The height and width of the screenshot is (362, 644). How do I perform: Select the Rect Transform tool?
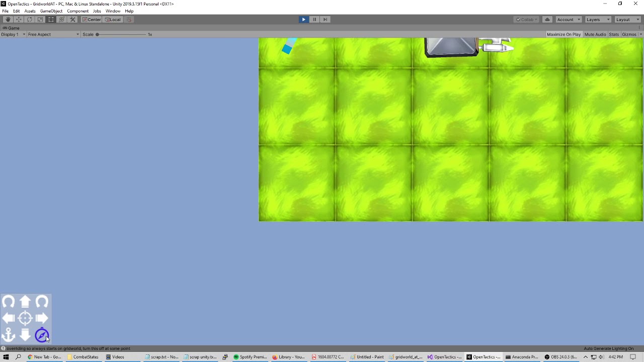tap(51, 19)
